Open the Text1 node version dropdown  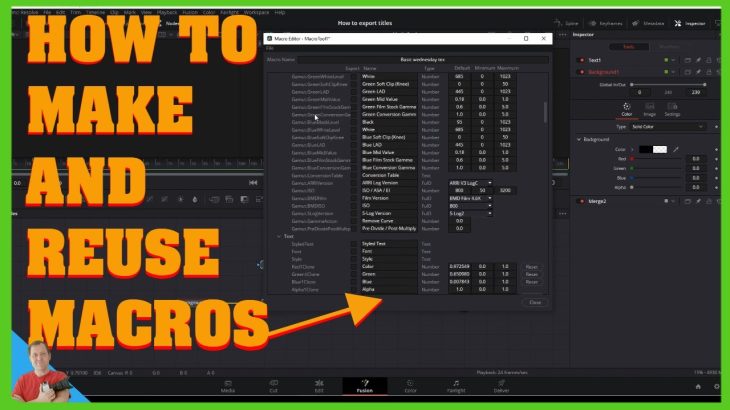point(673,60)
